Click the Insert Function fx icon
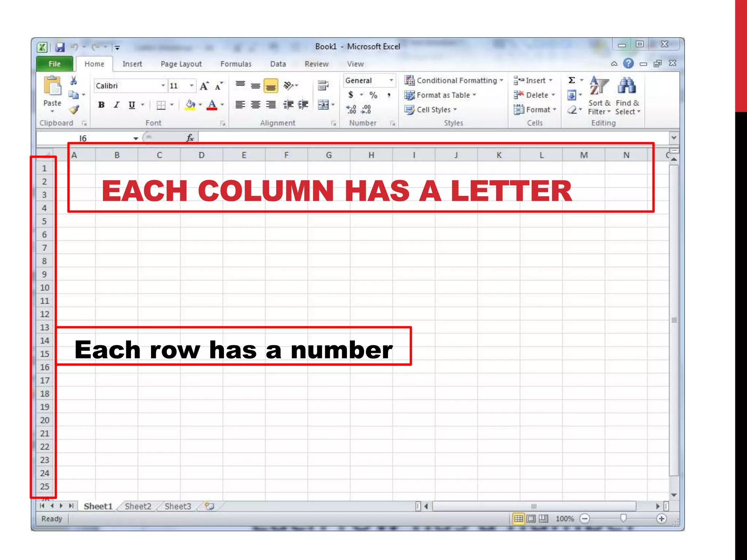 (190, 138)
